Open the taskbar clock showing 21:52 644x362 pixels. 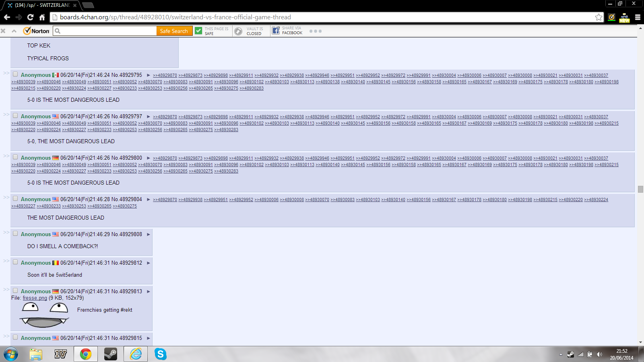point(621,354)
